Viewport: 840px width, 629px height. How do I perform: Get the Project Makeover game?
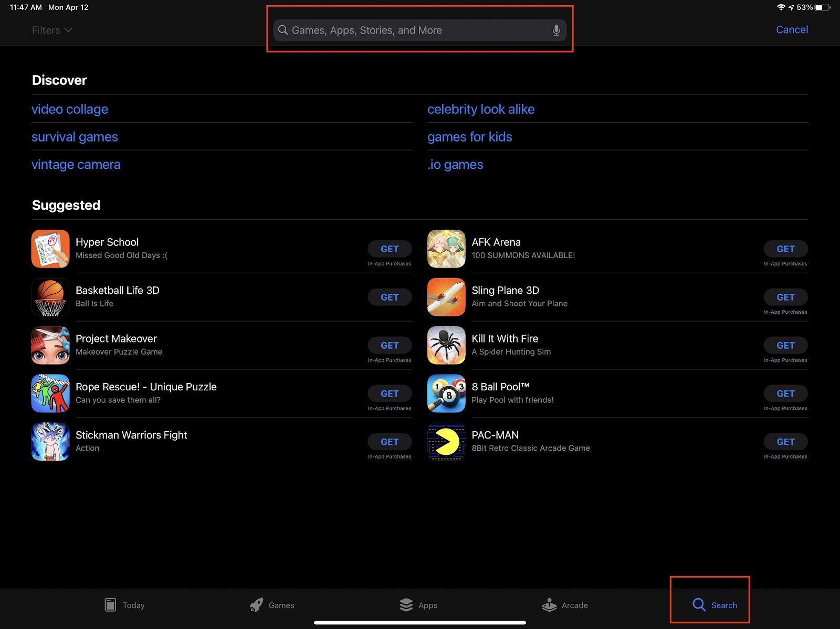click(x=390, y=346)
